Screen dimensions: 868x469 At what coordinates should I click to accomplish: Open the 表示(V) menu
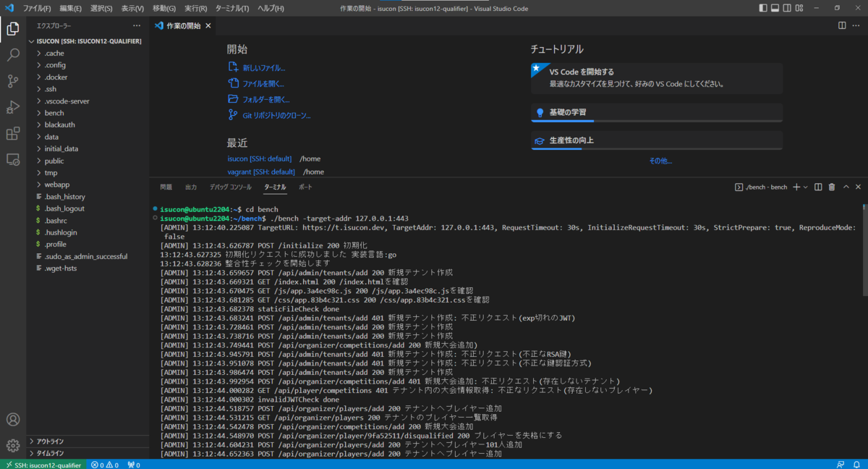tap(132, 8)
